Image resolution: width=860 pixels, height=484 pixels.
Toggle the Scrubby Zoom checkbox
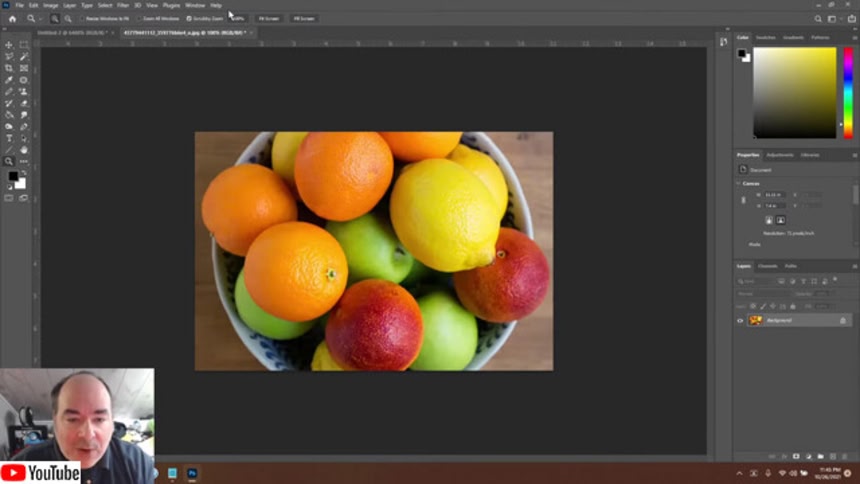(x=190, y=18)
